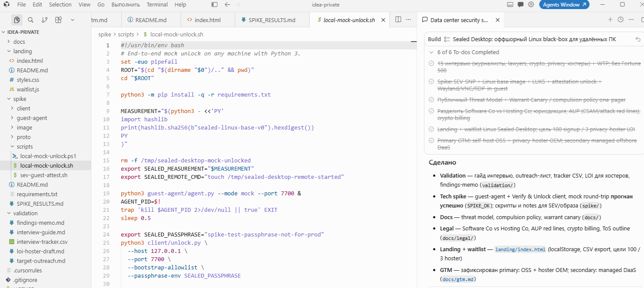644x288 pixels.
Task: Expand the additional views chevron in sidebar header
Action: click(x=72, y=20)
